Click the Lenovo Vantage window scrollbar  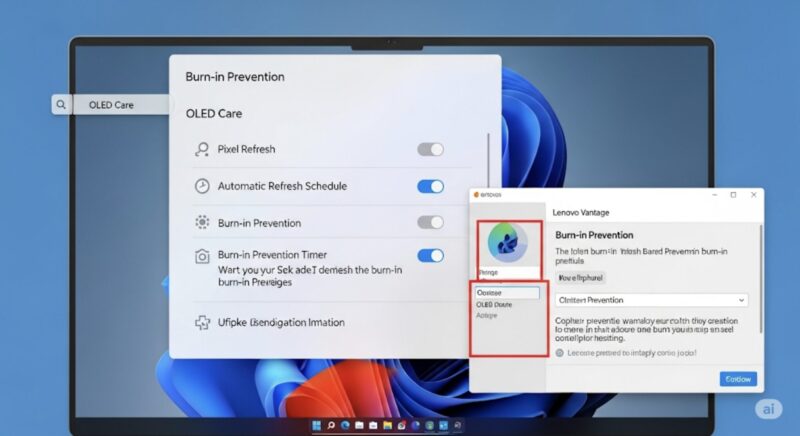point(760,279)
